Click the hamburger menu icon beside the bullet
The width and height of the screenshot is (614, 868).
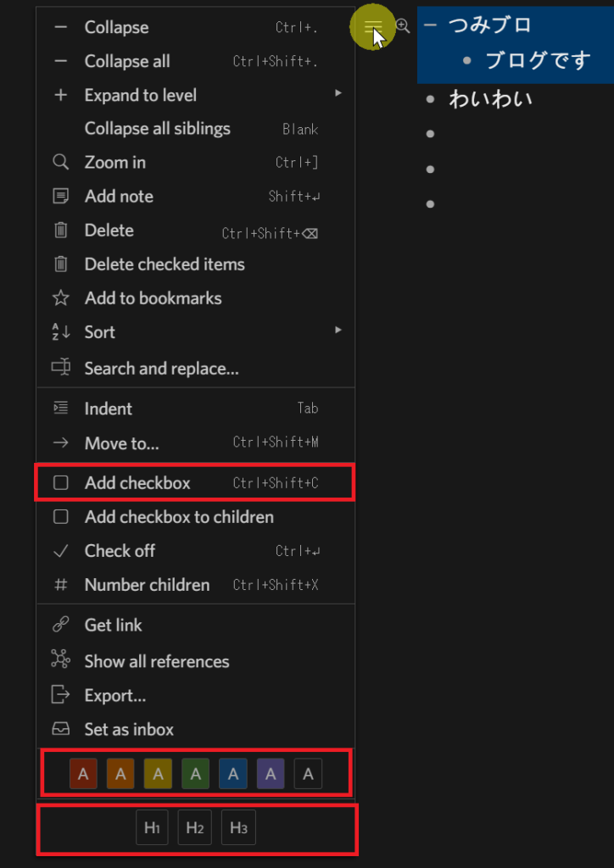point(373,26)
